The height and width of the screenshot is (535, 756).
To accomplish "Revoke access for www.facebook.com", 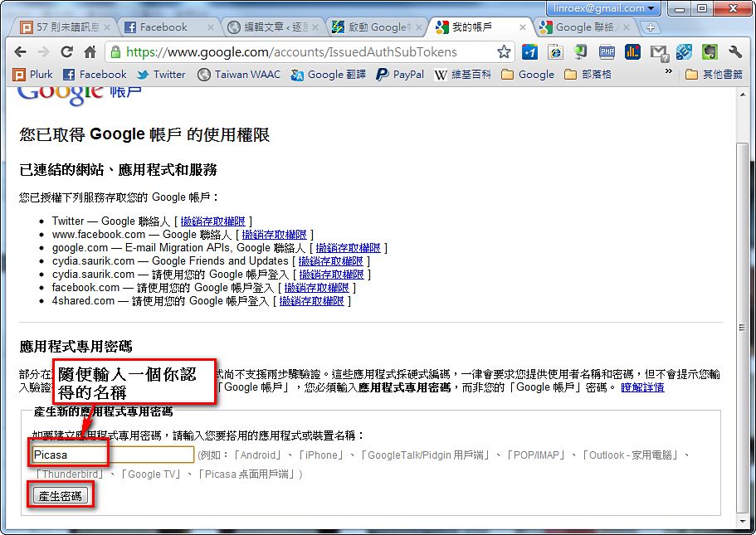I will 274,235.
